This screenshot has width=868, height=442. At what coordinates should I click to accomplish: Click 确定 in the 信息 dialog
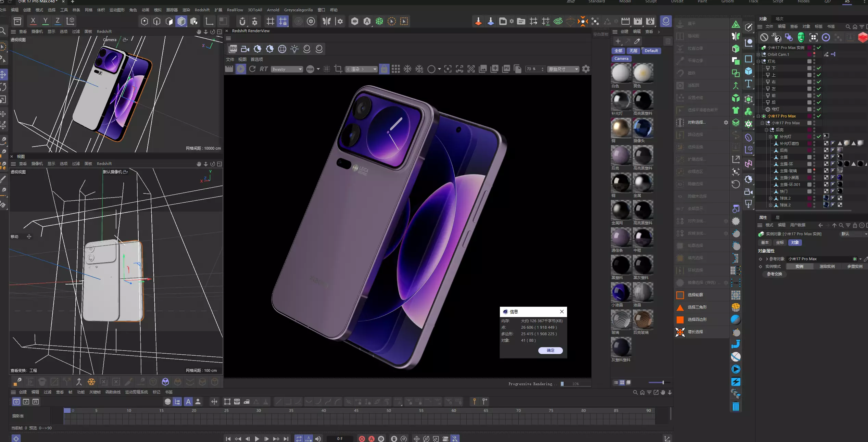coord(550,350)
